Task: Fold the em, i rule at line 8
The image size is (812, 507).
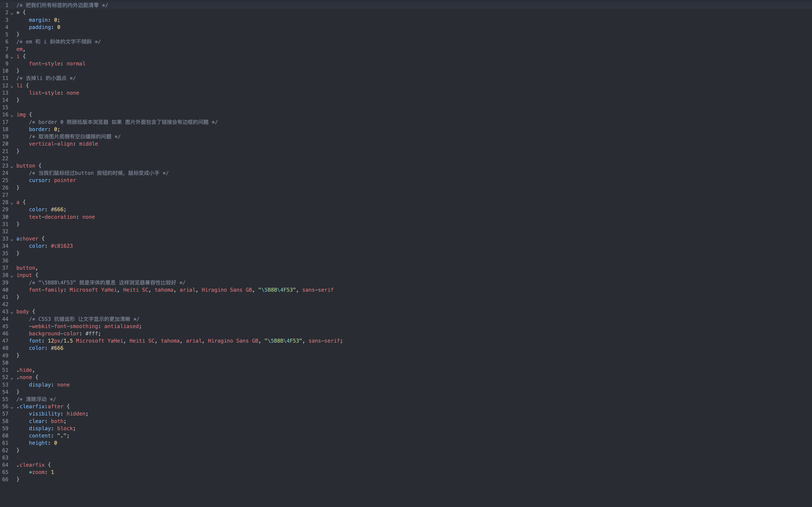Action: tap(12, 57)
